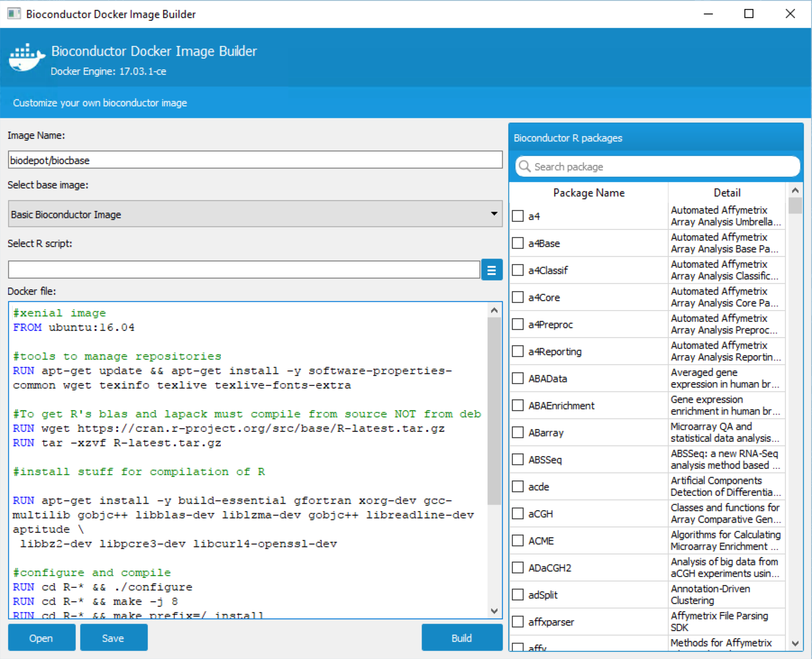This screenshot has height=659, width=812.
Task: Tick the a4Core package checkbox
Action: (518, 297)
